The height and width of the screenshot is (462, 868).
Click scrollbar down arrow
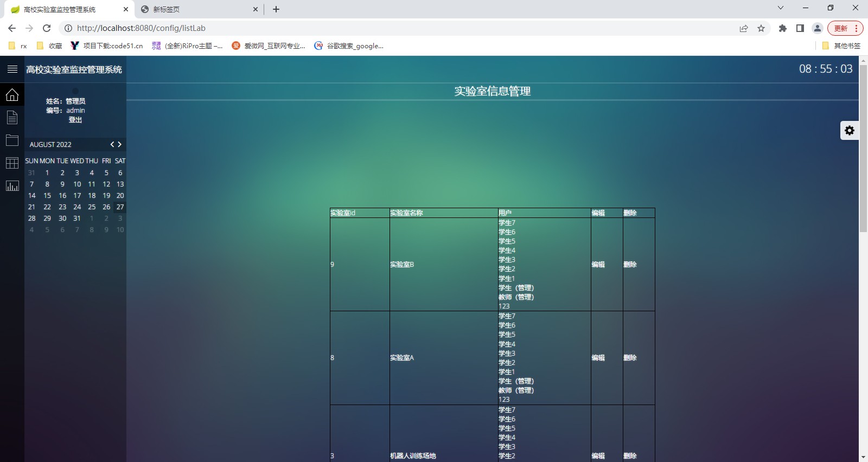pyautogui.click(x=863, y=458)
